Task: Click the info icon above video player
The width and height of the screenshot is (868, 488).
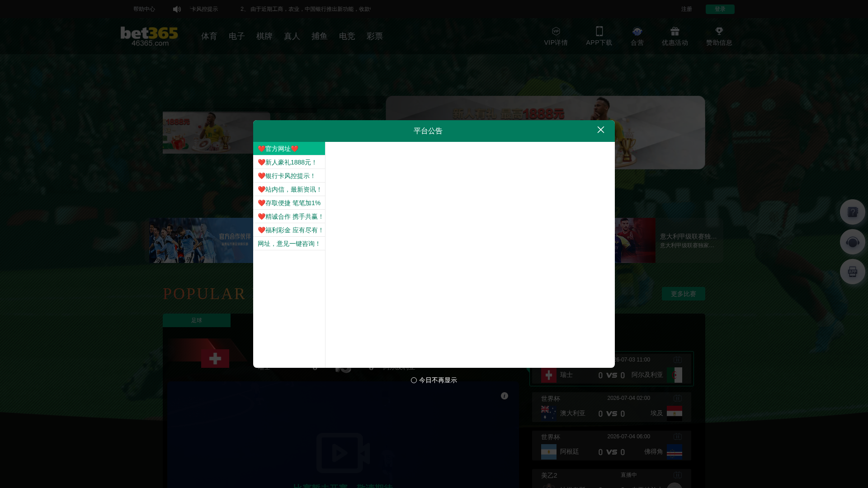Action: pos(504,396)
